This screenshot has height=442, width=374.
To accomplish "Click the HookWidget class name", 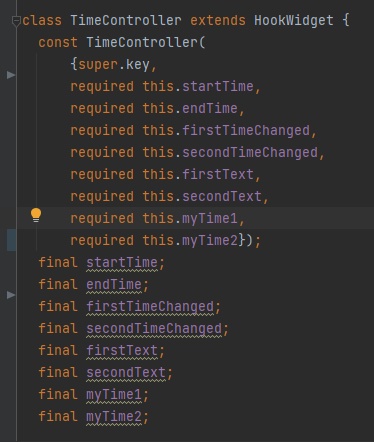I will (x=293, y=21).
